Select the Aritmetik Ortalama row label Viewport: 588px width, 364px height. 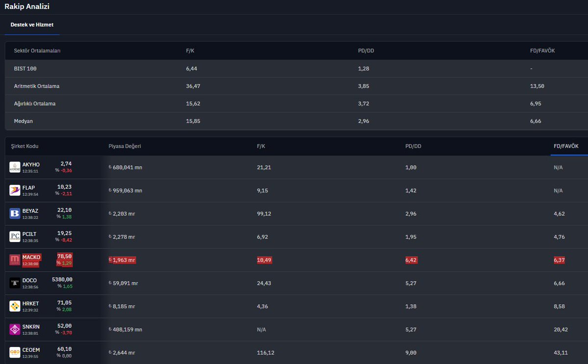coord(37,86)
